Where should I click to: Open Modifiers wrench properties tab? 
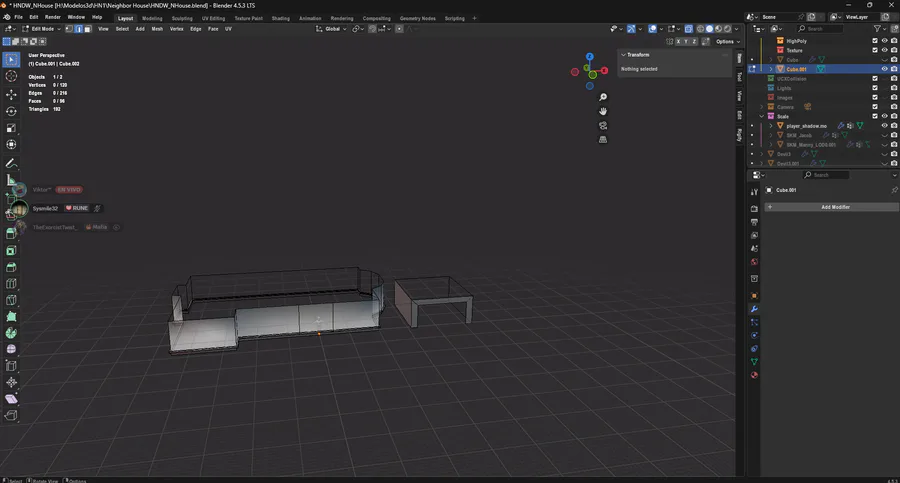click(x=754, y=309)
